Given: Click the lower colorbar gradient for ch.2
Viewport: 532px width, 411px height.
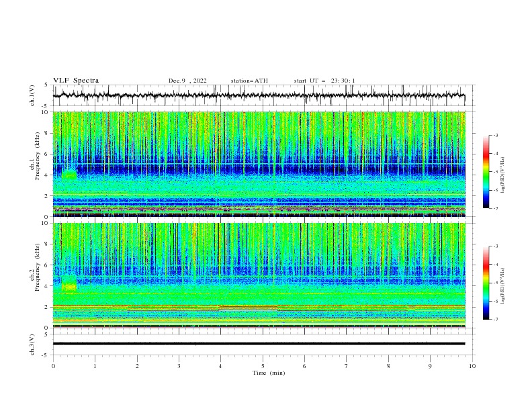Looking at the screenshot, I should pyautogui.click(x=486, y=283).
